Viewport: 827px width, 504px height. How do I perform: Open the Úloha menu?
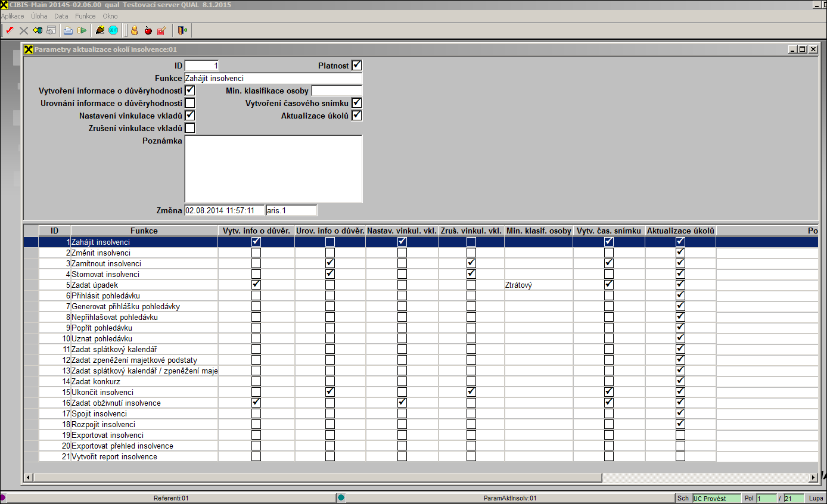[x=39, y=16]
